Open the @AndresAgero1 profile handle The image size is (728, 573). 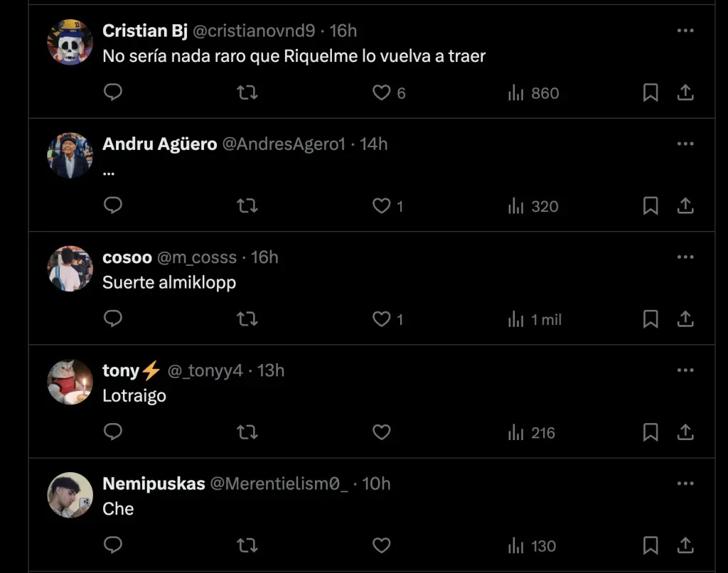pyautogui.click(x=284, y=144)
